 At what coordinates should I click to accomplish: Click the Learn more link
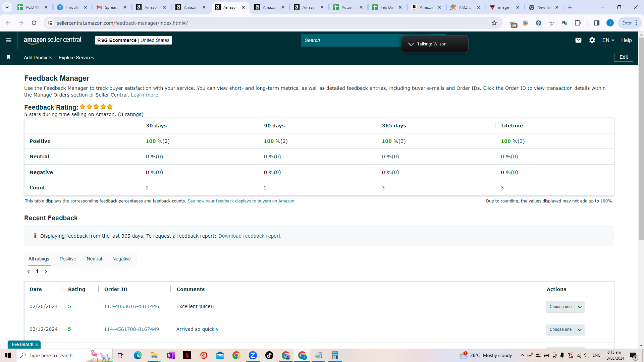click(x=144, y=95)
